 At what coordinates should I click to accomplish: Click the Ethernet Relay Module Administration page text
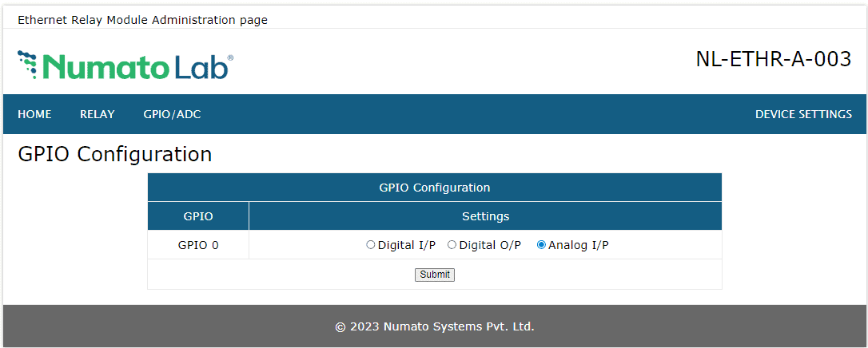point(142,20)
